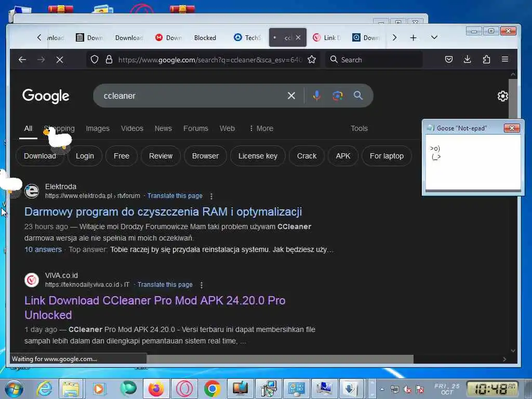Clear the Google search box text
532x399 pixels.
(291, 96)
